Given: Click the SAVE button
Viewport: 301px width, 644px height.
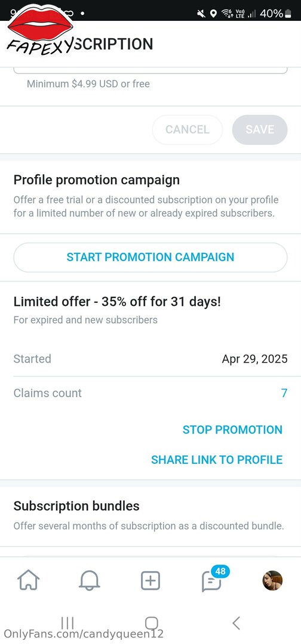Looking at the screenshot, I should tap(259, 130).
